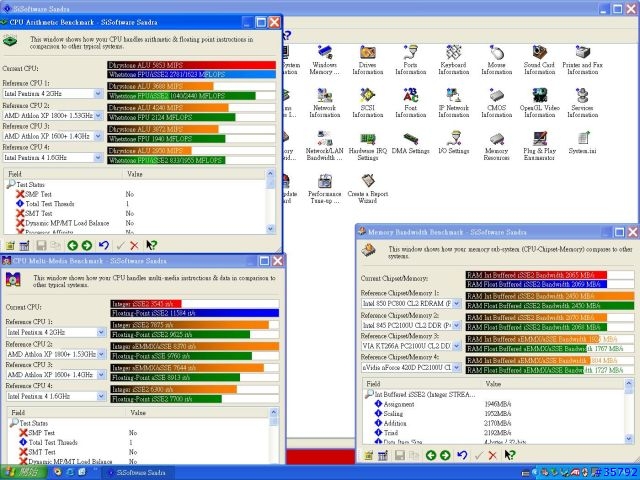
Task: Open Memory Resources icon
Action: coord(496,146)
